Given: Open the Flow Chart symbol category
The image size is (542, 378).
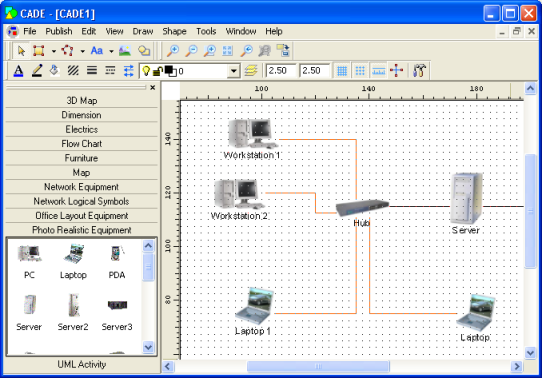Looking at the screenshot, I should click(82, 144).
